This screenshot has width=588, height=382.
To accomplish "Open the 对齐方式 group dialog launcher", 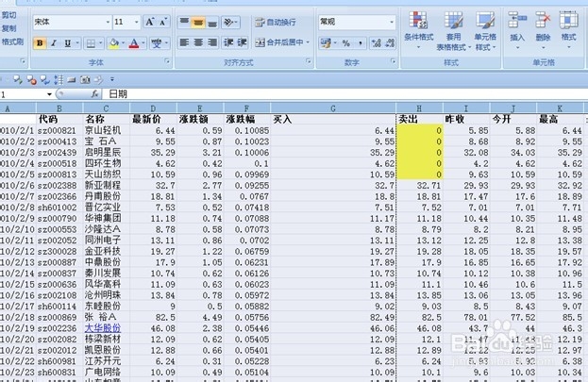I will [x=309, y=61].
